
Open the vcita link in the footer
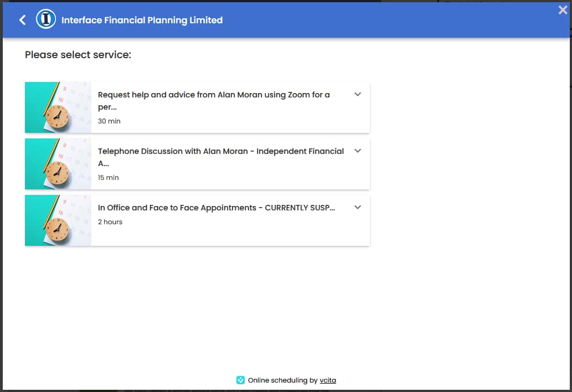click(328, 380)
